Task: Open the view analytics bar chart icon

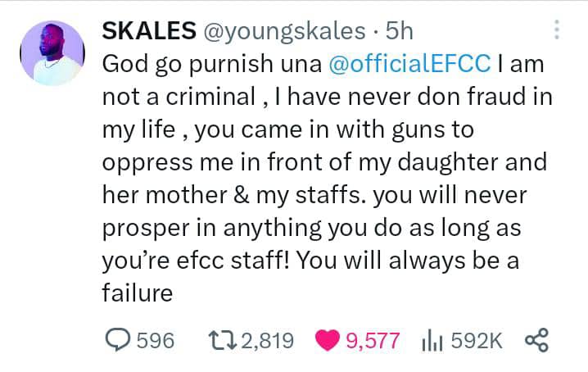Action: [x=432, y=341]
